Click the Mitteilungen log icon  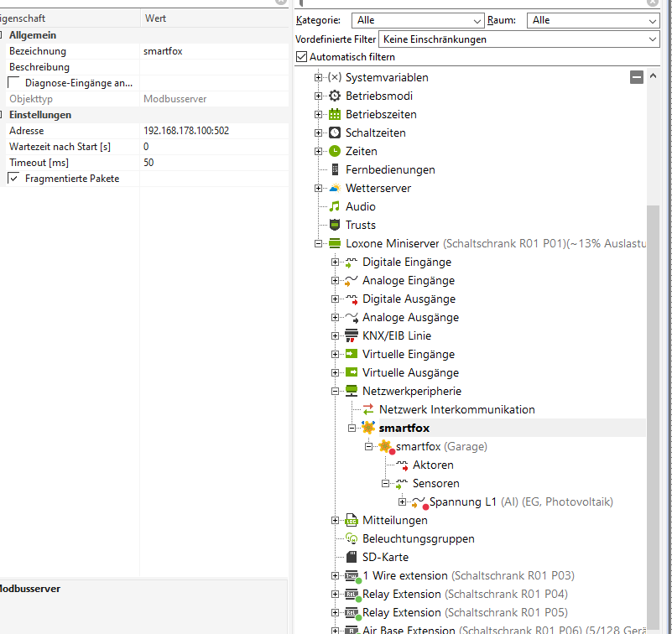(x=352, y=520)
